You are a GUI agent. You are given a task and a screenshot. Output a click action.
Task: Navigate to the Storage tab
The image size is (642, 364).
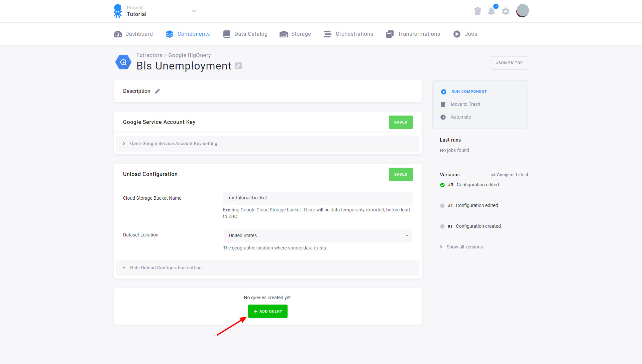295,34
